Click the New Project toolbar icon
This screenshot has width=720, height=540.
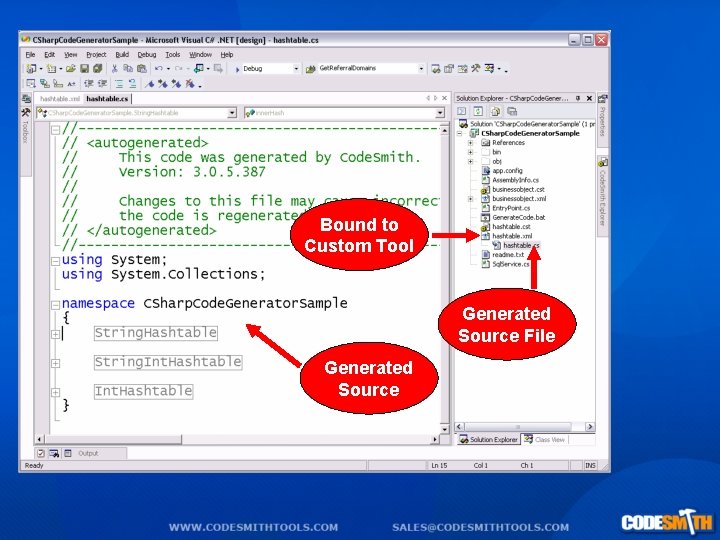(x=31, y=69)
